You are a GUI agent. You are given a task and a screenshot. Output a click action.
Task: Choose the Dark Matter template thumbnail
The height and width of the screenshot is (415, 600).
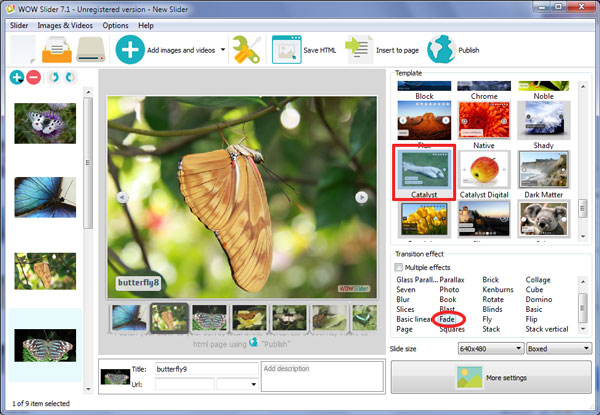[543, 169]
